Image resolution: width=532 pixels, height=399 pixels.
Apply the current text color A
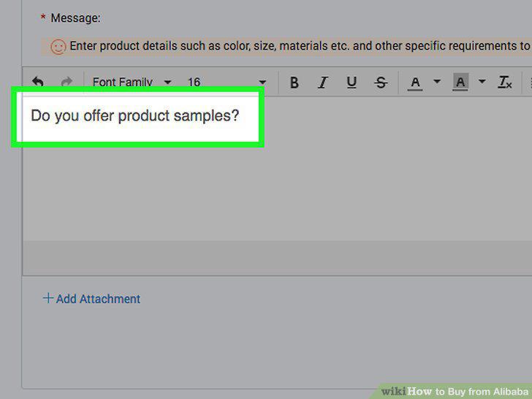[x=415, y=83]
